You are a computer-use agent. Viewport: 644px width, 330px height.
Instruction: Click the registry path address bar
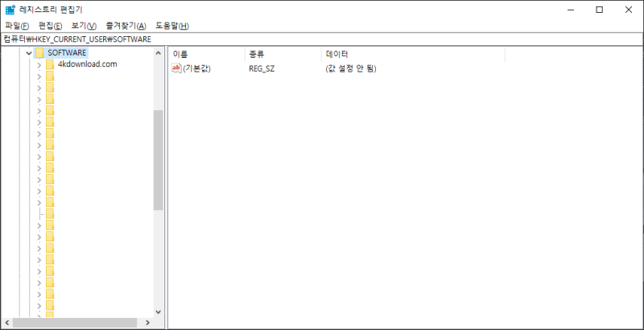(x=322, y=39)
